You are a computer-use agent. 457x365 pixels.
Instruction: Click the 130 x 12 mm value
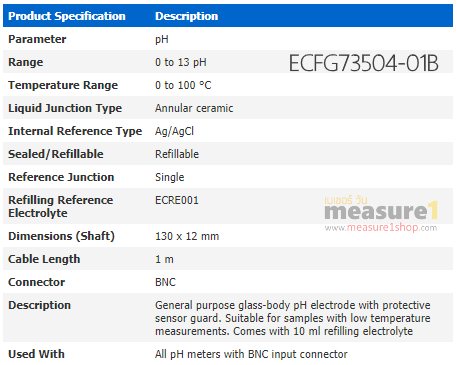pyautogui.click(x=187, y=236)
